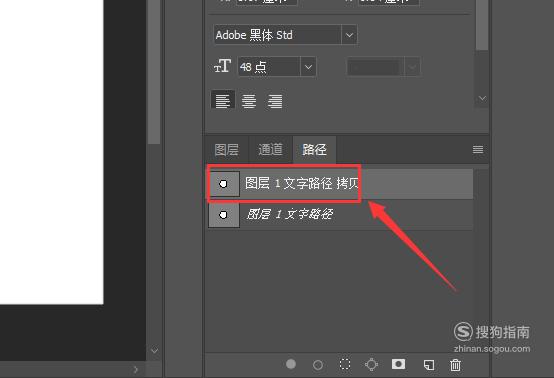
Task: Select italic path 图层 1 文字路径
Action: coord(340,215)
